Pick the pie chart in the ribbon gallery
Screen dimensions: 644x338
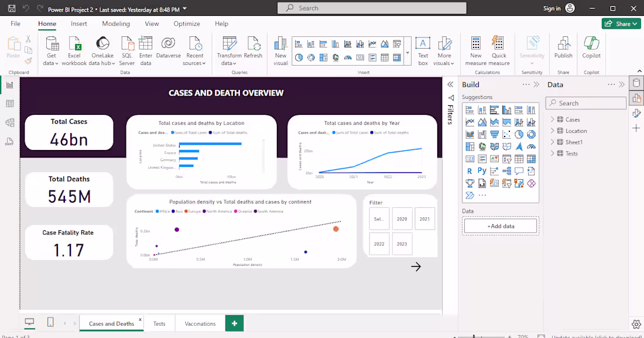[x=299, y=57]
